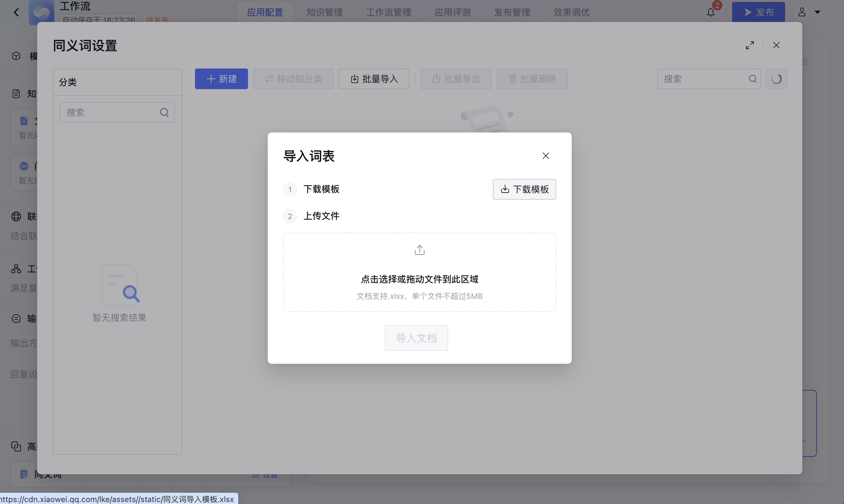Click the upload icon in drop area
844x504 pixels.
[x=419, y=250]
